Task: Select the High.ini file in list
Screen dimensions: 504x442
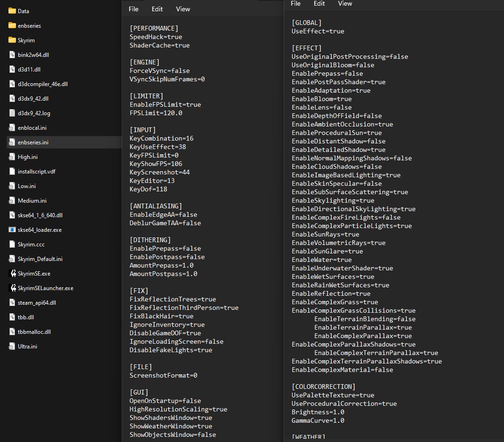Action: pyautogui.click(x=27, y=157)
